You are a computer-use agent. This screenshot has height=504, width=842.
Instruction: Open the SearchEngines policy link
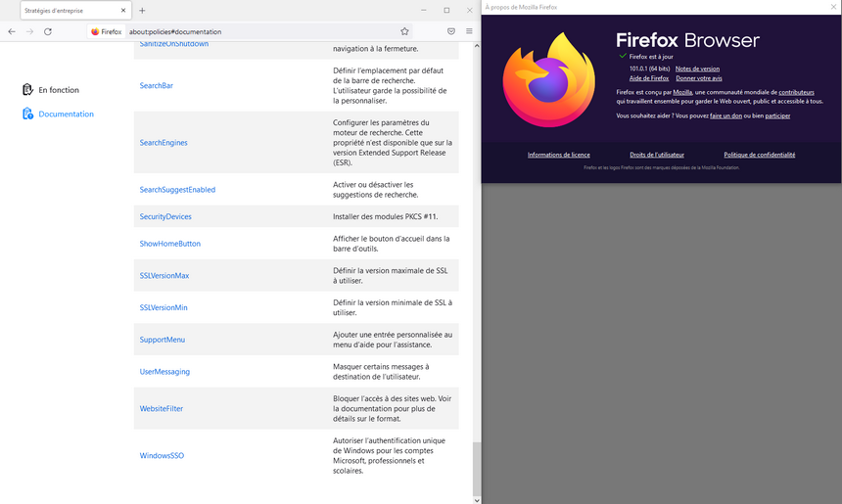(164, 143)
